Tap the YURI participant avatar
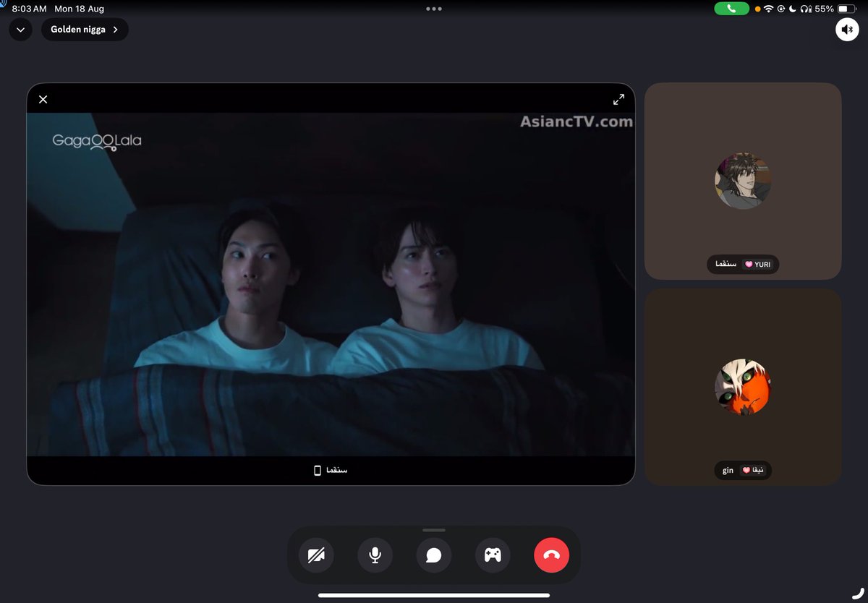This screenshot has height=603, width=868. point(743,181)
